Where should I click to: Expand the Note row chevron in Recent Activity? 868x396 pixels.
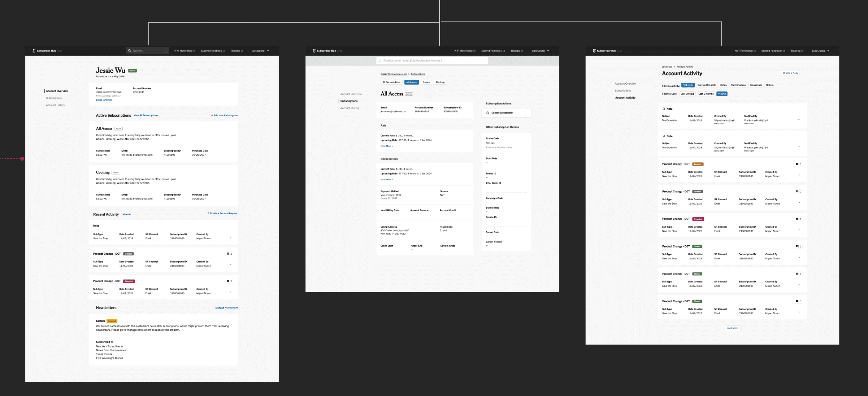(231, 237)
